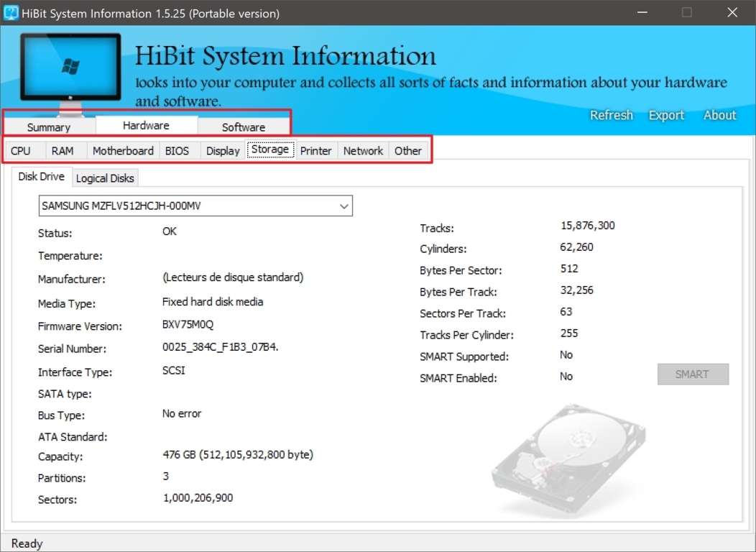Open the CPU hardware tab

[x=21, y=151]
